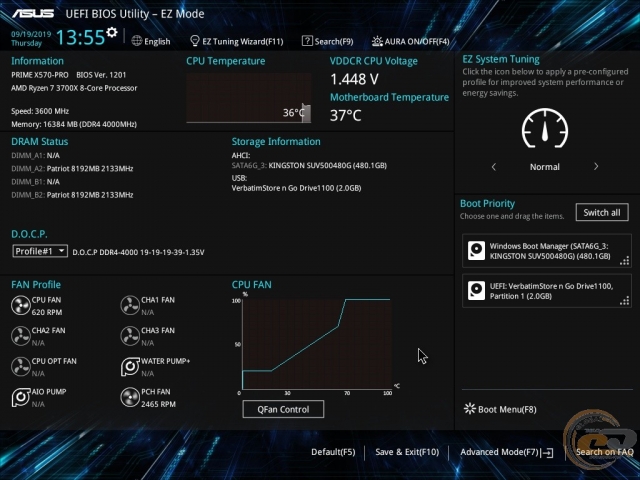This screenshot has height=480, width=640.
Task: Click the AURA lighting icon
Action: tap(377, 41)
